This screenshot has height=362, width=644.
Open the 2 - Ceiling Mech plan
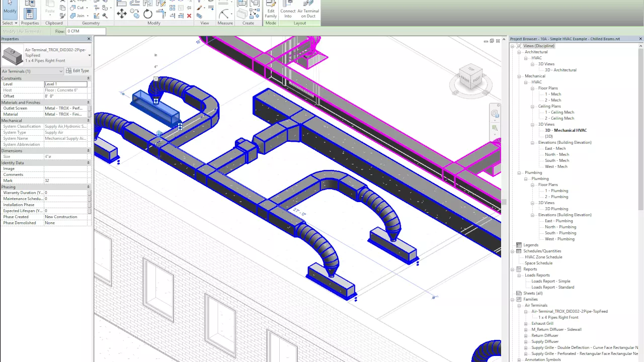559,118
